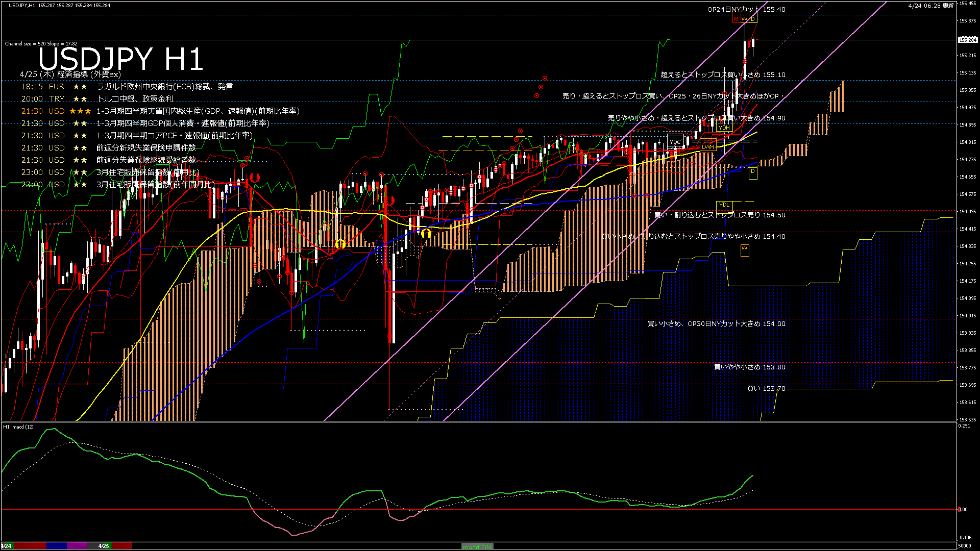The image size is (980, 551).
Task: Click the Channel size Slope info text
Action: point(41,44)
